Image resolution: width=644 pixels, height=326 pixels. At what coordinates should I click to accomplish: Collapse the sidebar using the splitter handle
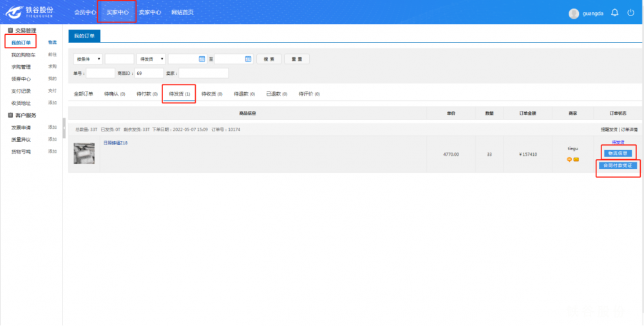pyautogui.click(x=64, y=128)
